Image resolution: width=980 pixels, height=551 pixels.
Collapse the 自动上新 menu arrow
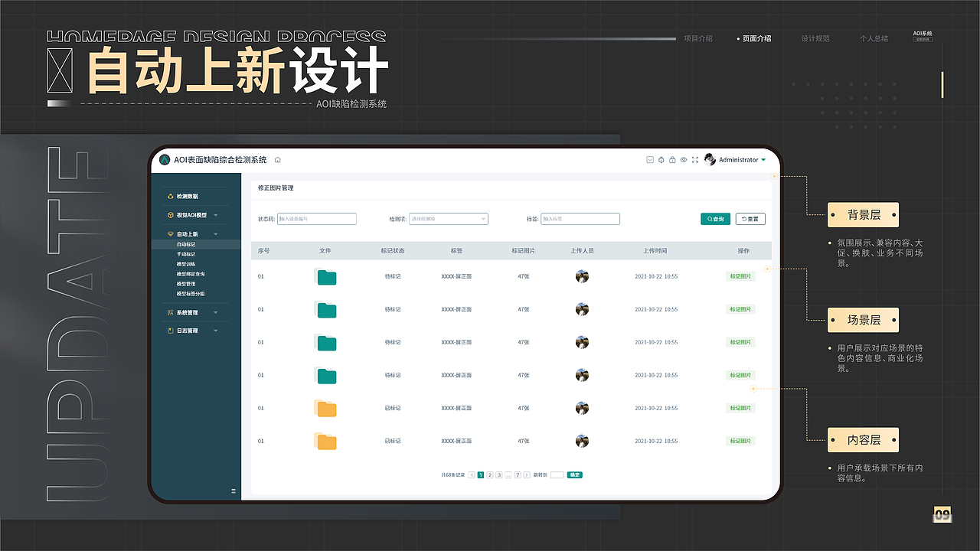216,234
